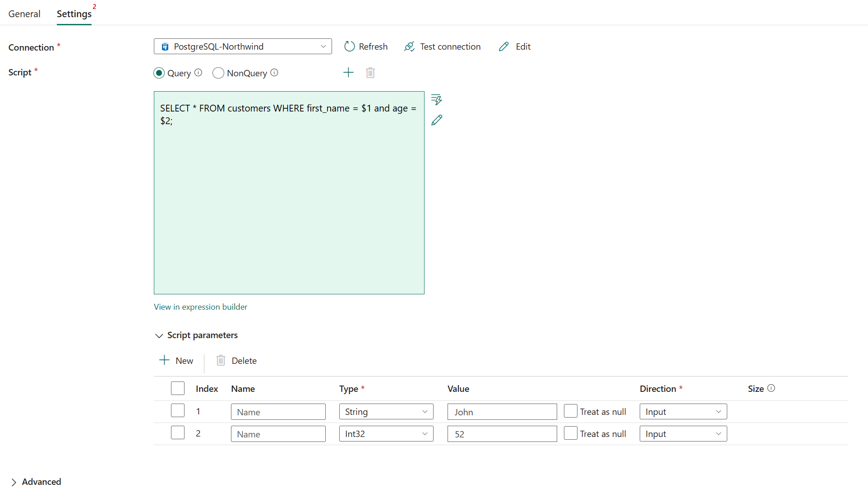Screen dimensions: 868x488
Task: Open View in expression builder
Action: point(200,307)
